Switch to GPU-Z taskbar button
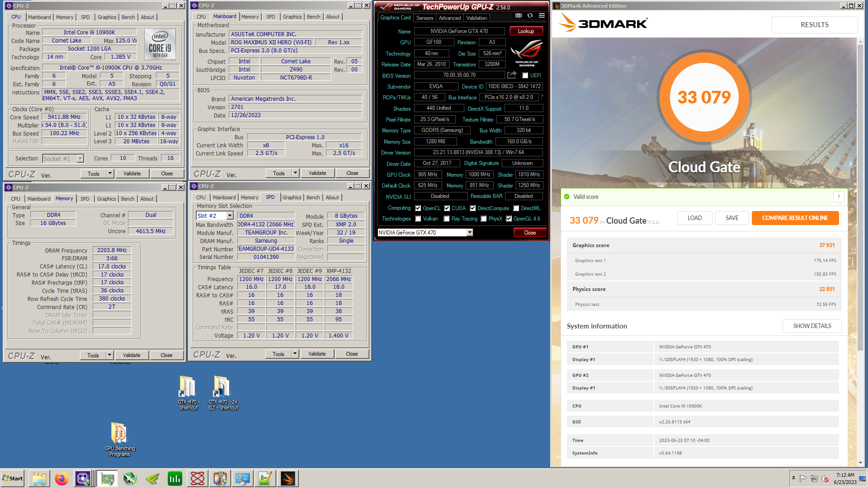 pyautogui.click(x=107, y=479)
